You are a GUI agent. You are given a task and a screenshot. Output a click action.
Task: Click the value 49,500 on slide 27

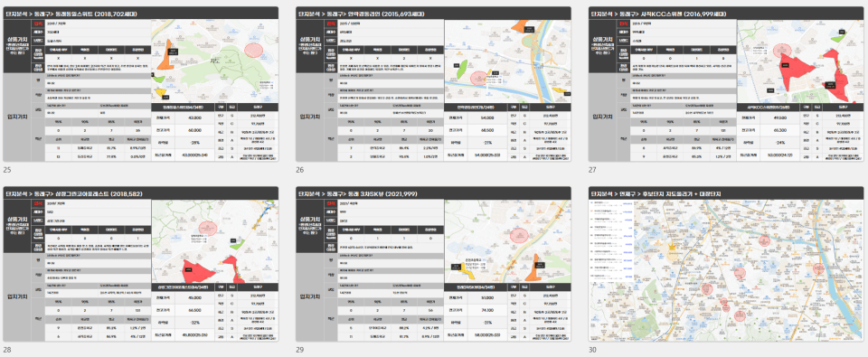(x=780, y=117)
